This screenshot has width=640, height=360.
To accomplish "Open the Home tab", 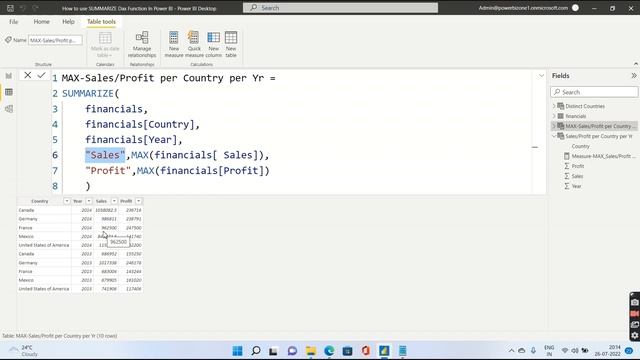I will pos(41,22).
